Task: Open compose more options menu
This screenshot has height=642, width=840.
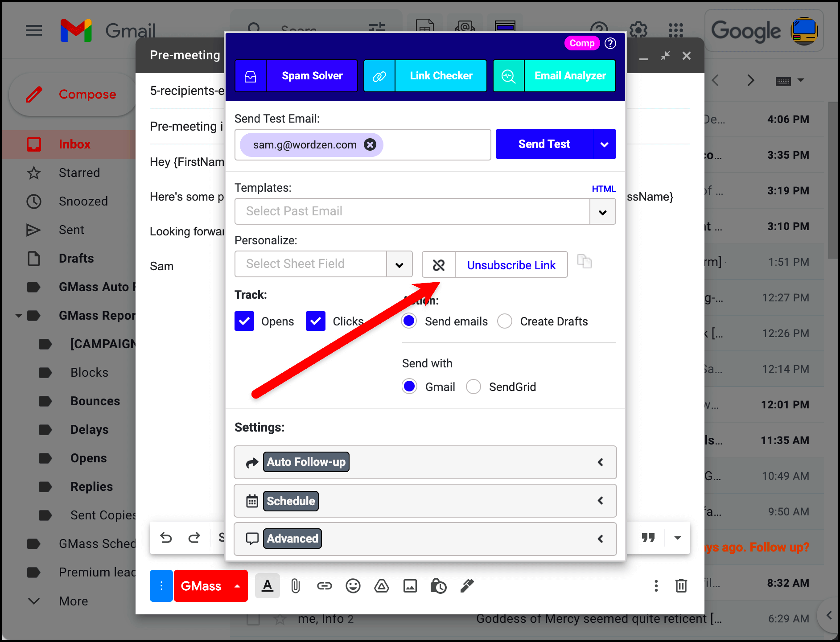Action: (656, 586)
